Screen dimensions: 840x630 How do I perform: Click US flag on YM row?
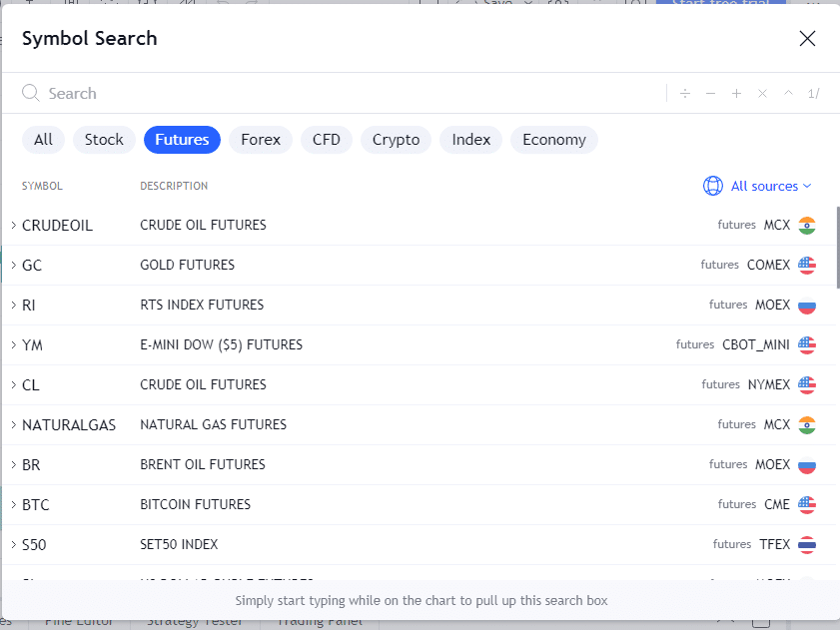click(x=807, y=345)
